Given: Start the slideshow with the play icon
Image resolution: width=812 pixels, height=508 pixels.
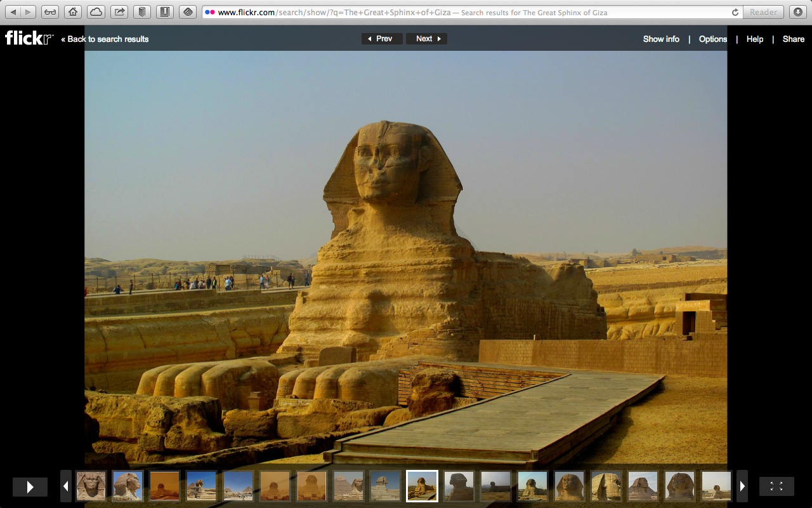Looking at the screenshot, I should 30,486.
